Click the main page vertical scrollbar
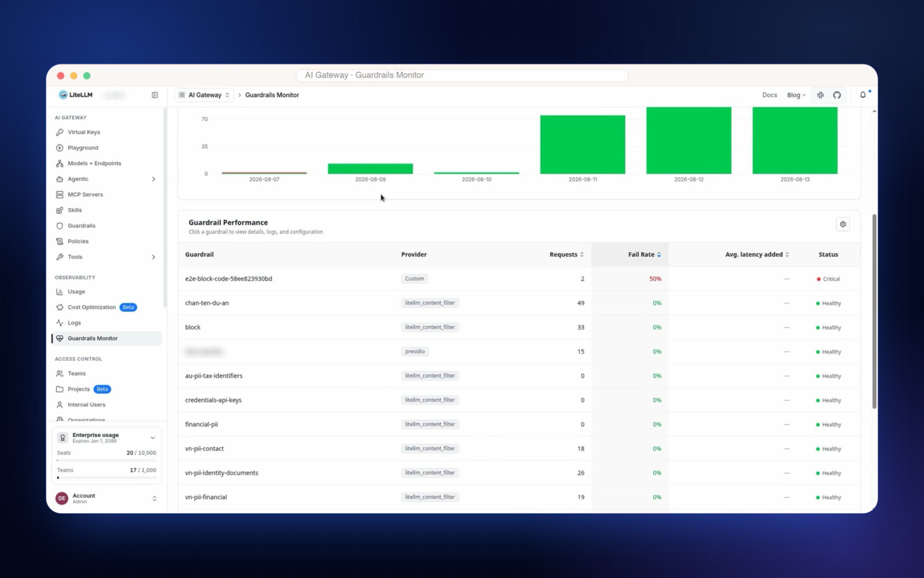 click(874, 311)
